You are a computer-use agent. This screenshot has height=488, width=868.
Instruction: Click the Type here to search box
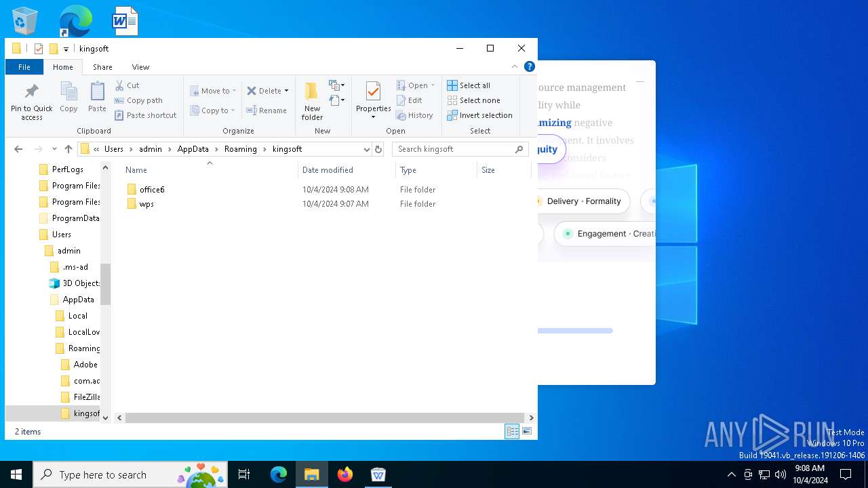tap(129, 474)
